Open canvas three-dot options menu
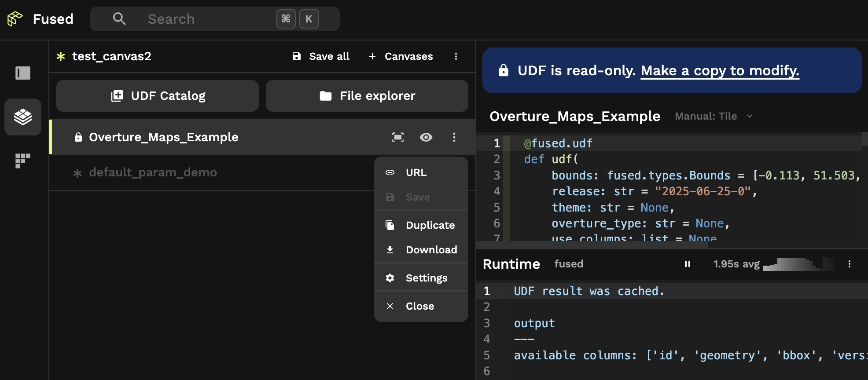This screenshot has width=868, height=380. (456, 56)
